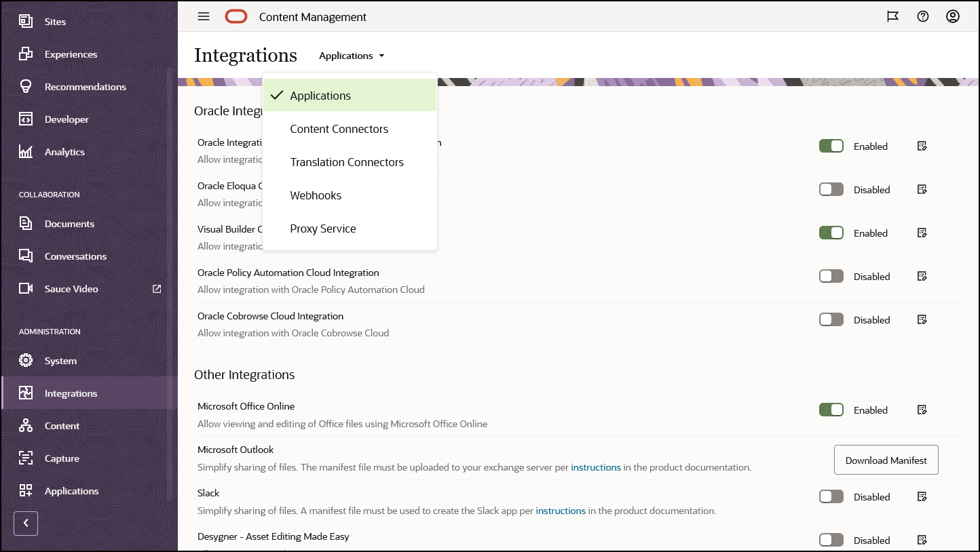Open the hamburger navigation menu
This screenshot has height=552, width=980.
[204, 17]
